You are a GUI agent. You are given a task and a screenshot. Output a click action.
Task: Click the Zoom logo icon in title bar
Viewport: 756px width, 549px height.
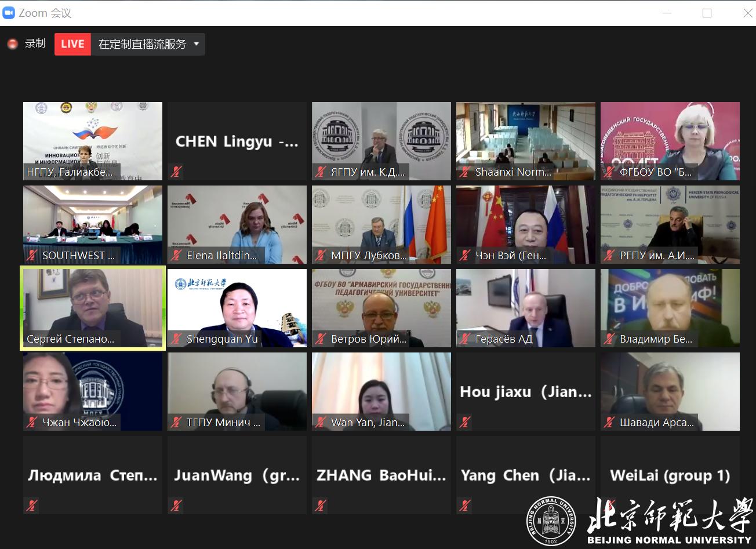9,13
